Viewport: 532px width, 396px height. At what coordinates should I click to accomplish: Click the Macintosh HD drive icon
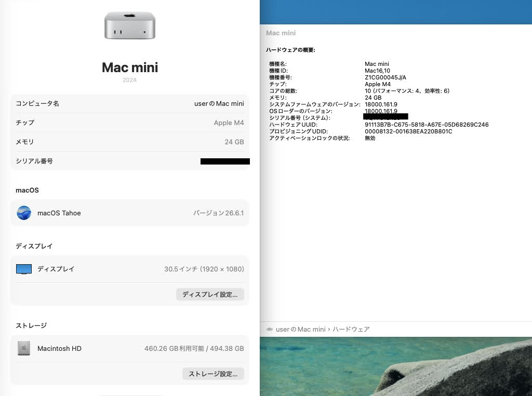pos(24,348)
